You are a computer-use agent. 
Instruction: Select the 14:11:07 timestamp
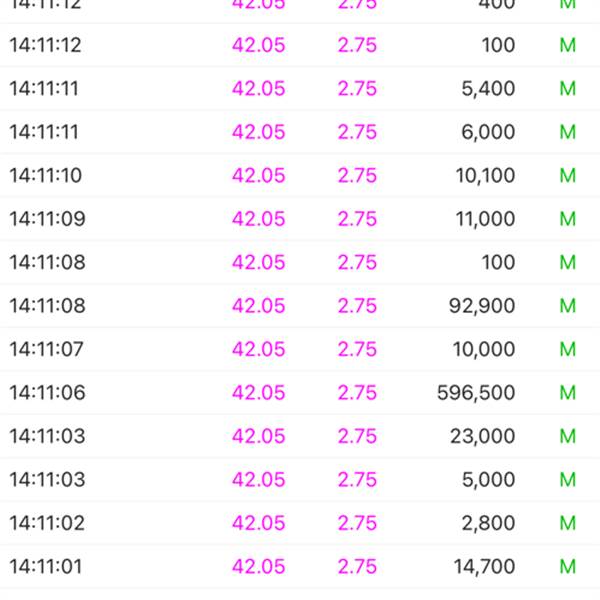pyautogui.click(x=45, y=349)
